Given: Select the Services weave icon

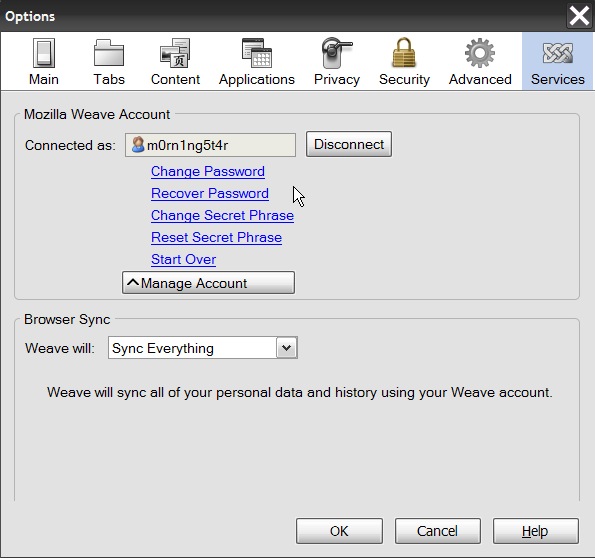Looking at the screenshot, I should click(557, 53).
